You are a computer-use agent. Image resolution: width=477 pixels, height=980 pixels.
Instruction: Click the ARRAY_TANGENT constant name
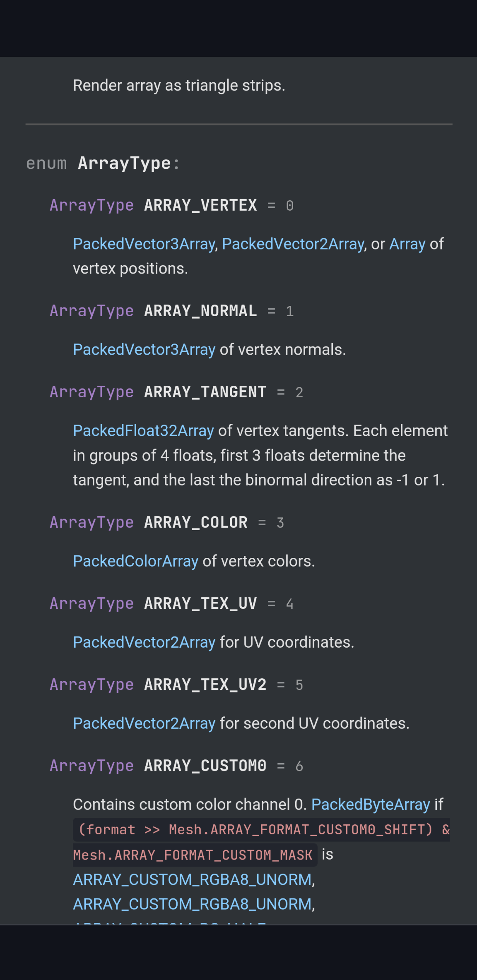pyautogui.click(x=205, y=392)
